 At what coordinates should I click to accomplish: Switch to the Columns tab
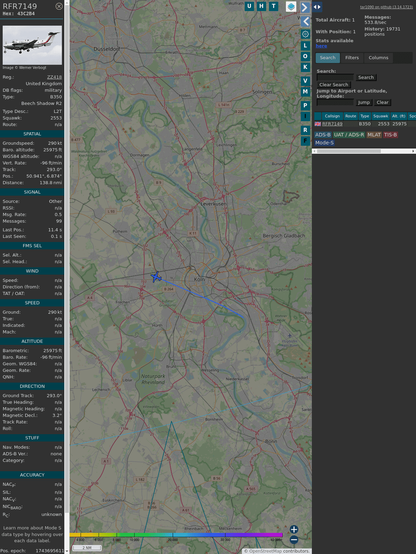coord(378,58)
